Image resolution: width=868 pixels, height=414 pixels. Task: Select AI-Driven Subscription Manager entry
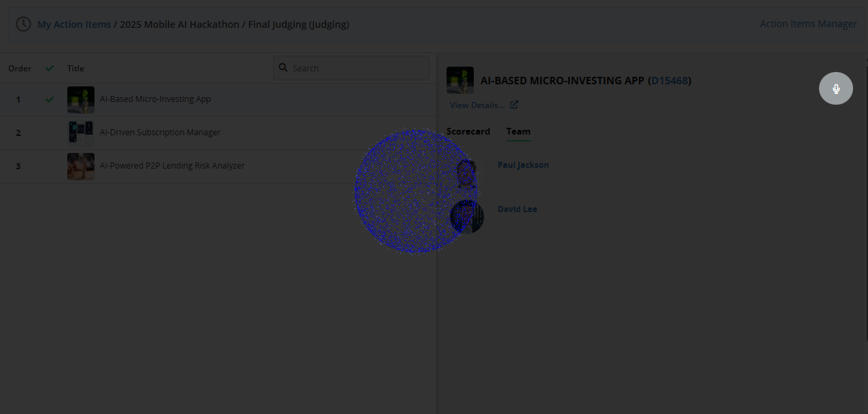point(160,133)
